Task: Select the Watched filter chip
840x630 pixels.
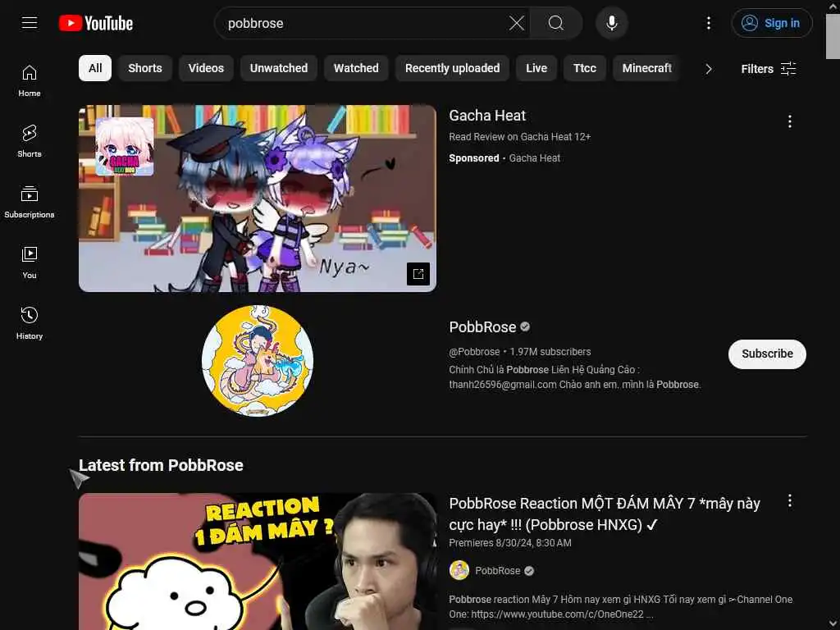Action: pyautogui.click(x=356, y=68)
